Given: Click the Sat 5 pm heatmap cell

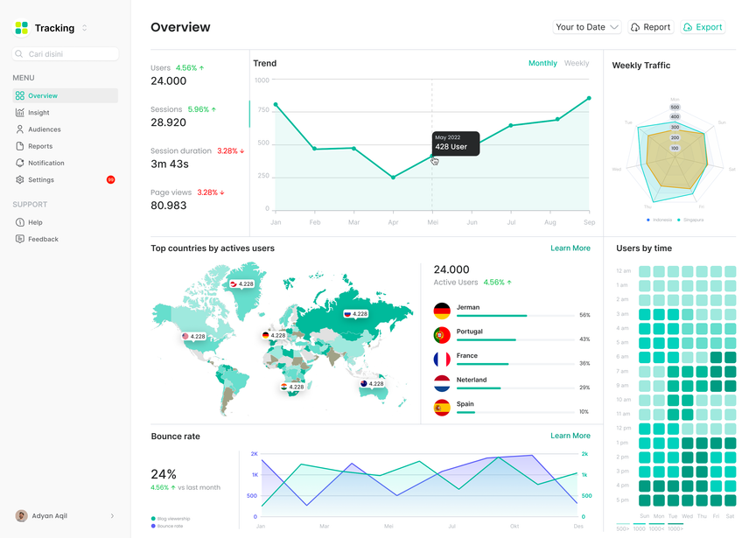Looking at the screenshot, I should [x=731, y=500].
